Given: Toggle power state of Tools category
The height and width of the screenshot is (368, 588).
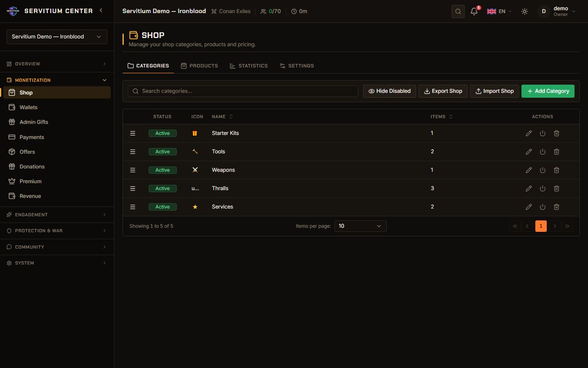Looking at the screenshot, I should 543,152.
